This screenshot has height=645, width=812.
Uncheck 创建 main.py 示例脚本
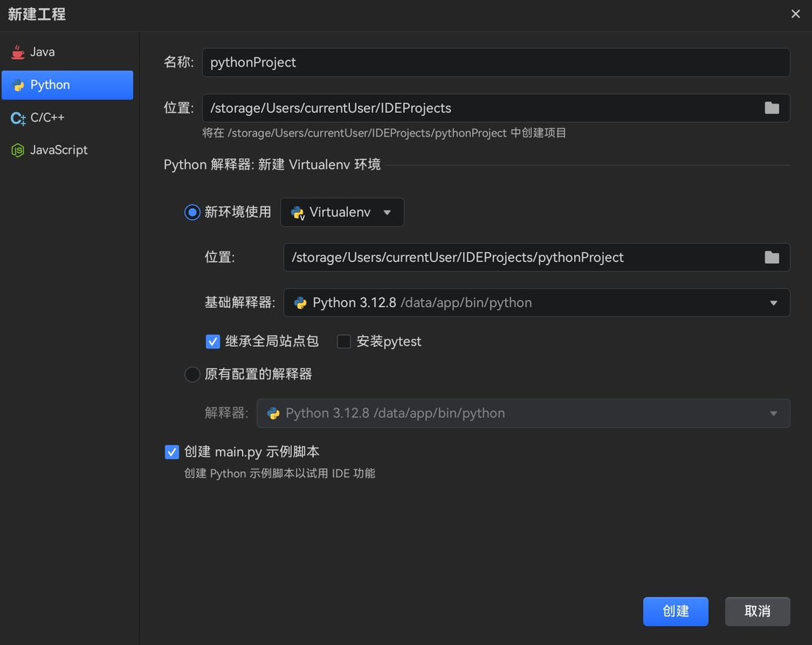pos(171,452)
